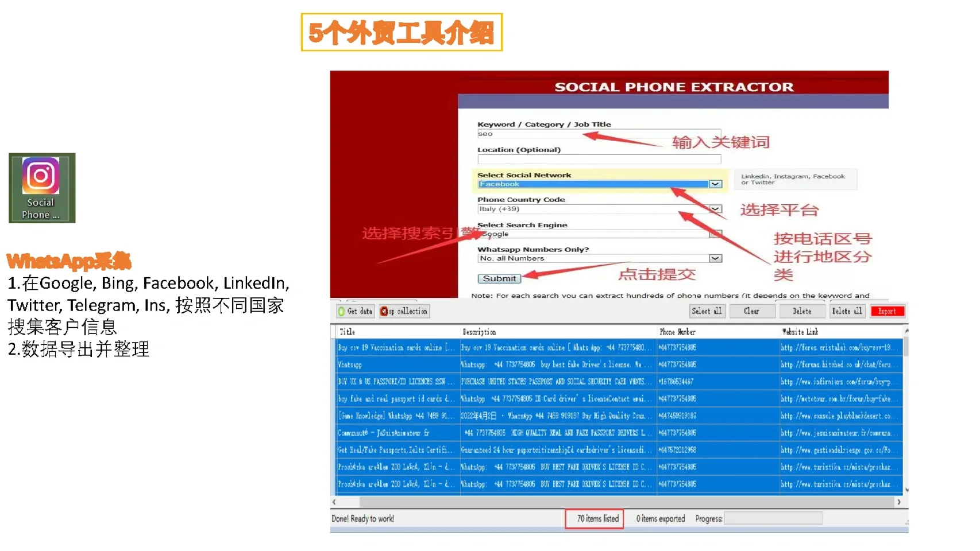Sort by the Phone Number column header
Image resolution: width=980 pixels, height=551 pixels.
click(x=717, y=332)
